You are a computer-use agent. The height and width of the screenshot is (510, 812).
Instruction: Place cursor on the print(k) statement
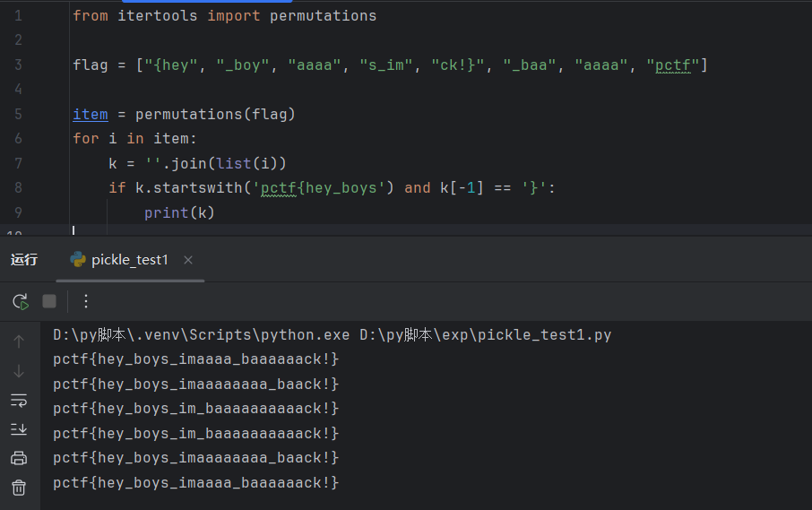[179, 212]
